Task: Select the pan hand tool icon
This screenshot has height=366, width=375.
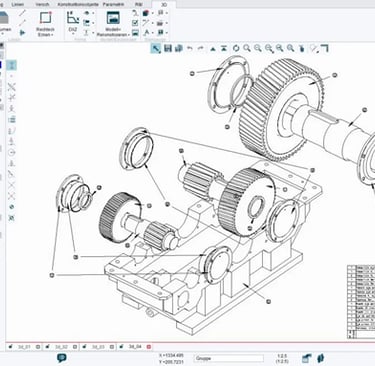Action: (x=302, y=49)
